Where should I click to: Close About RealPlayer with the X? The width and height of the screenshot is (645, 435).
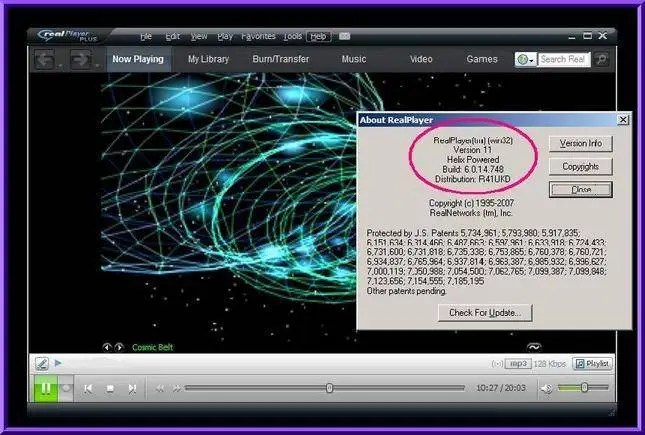point(623,120)
